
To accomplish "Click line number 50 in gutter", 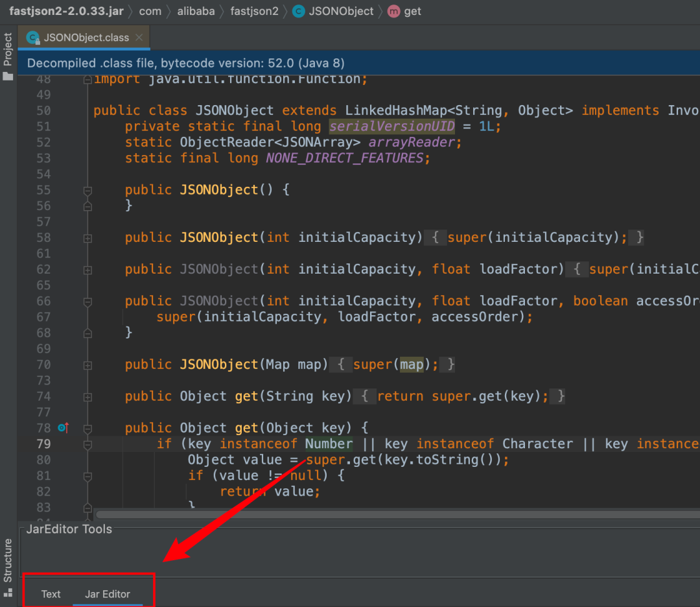I will 43,111.
